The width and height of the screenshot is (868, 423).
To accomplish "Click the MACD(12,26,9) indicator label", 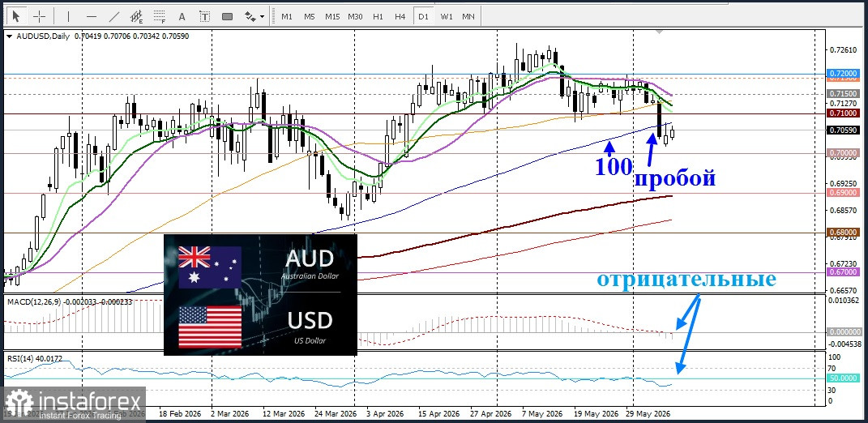I will click(x=34, y=301).
